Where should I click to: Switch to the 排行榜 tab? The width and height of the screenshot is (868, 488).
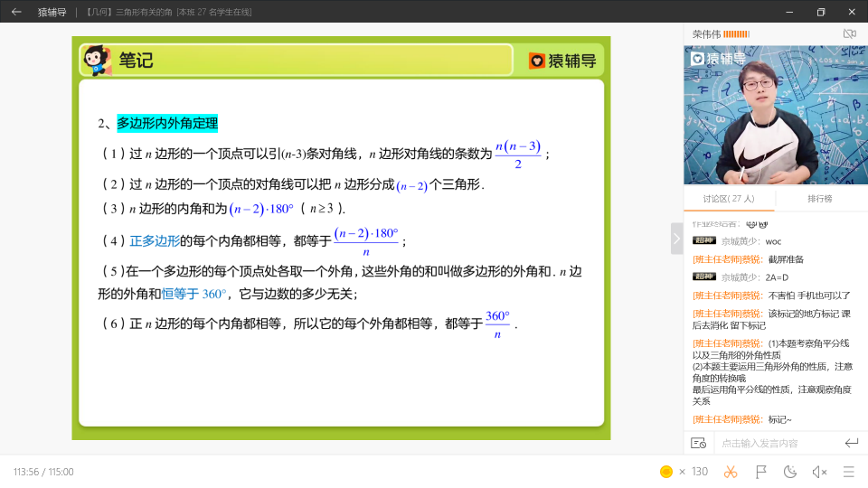(819, 199)
